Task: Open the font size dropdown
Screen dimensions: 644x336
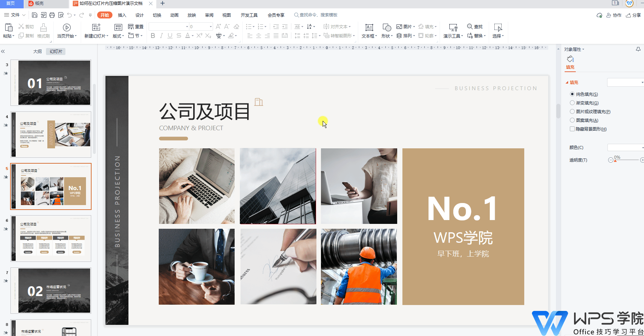Action: (211, 26)
